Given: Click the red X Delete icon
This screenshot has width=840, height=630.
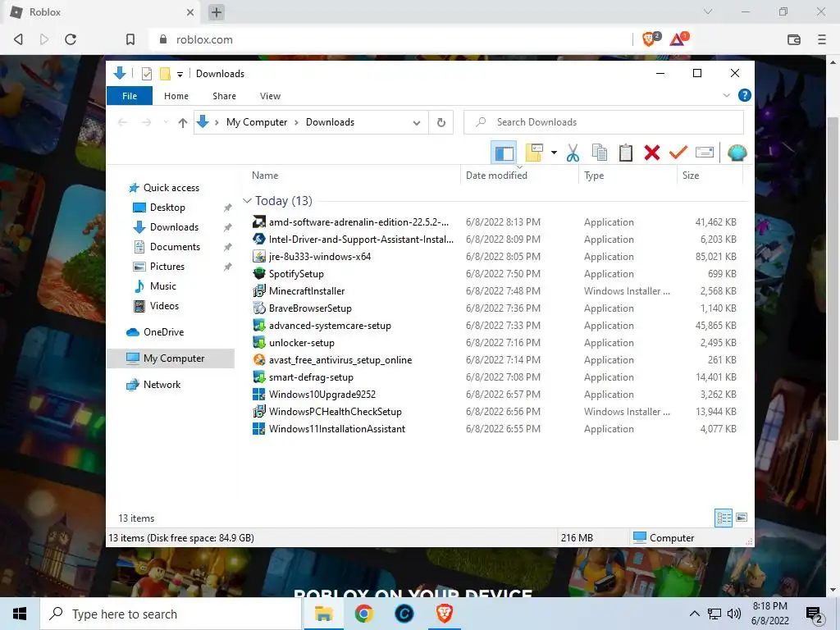Looking at the screenshot, I should [651, 153].
